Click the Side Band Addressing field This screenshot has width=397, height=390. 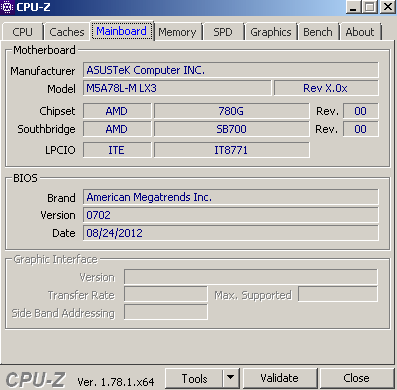click(166, 312)
